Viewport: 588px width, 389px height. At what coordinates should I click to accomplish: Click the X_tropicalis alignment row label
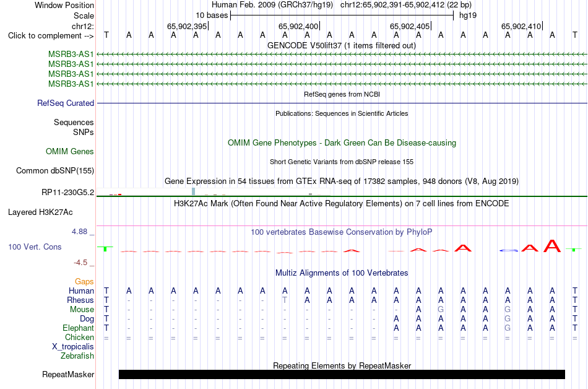(x=73, y=347)
